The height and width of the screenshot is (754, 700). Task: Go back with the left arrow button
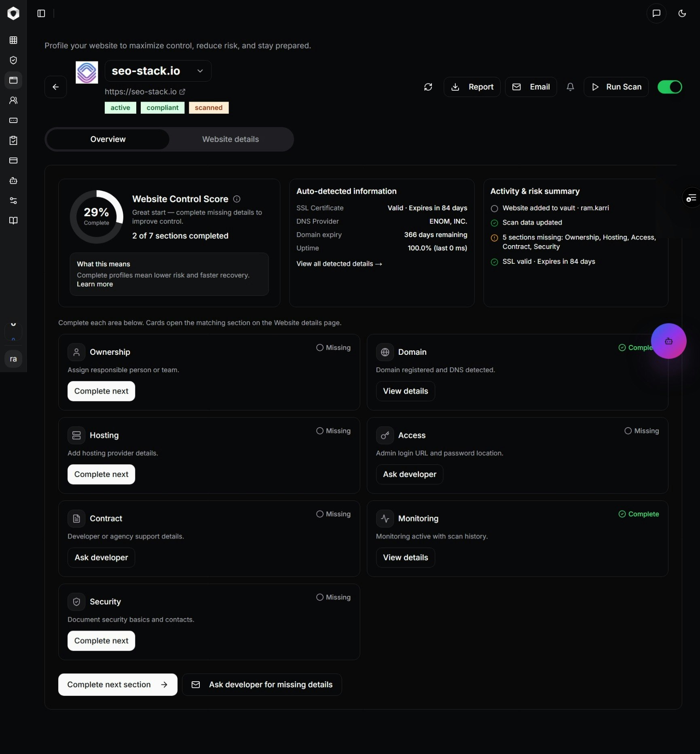click(56, 87)
